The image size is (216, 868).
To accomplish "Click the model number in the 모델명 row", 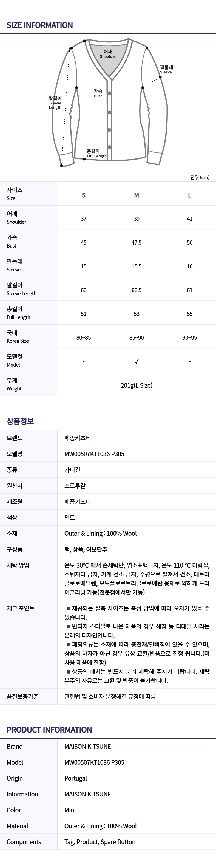I will click(x=94, y=454).
